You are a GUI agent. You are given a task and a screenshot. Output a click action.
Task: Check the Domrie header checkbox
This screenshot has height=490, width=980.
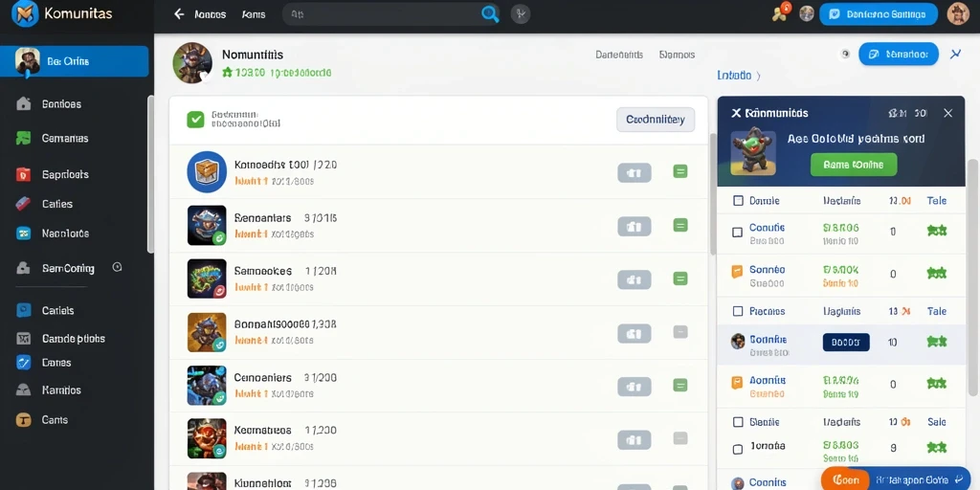[x=738, y=201]
